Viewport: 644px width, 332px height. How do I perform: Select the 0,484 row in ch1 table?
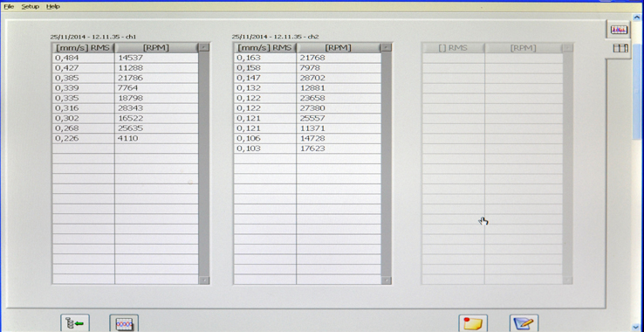126,58
